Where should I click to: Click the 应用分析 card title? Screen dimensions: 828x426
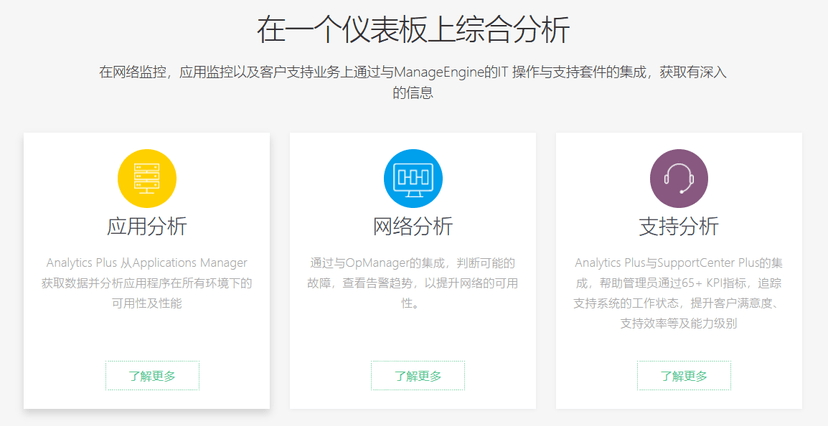point(146,226)
